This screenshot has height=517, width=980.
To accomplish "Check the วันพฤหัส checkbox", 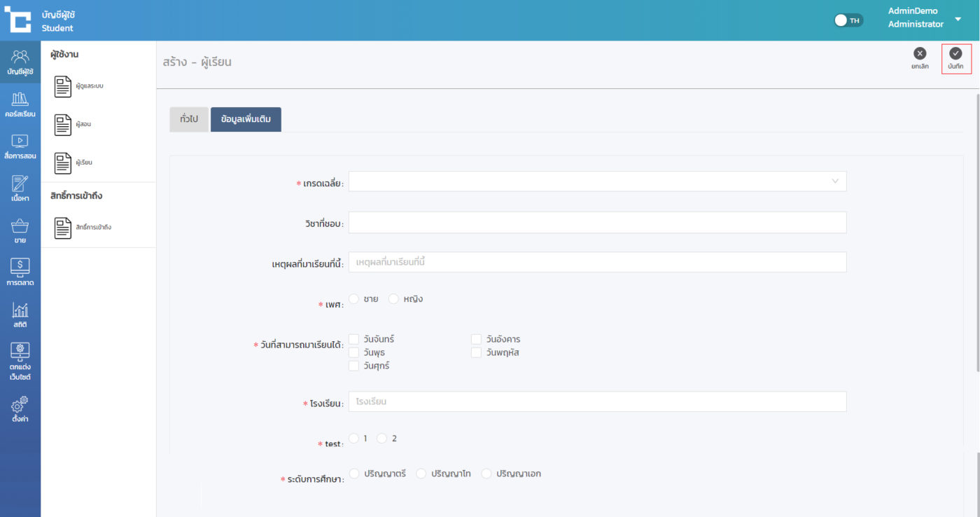I will 477,352.
